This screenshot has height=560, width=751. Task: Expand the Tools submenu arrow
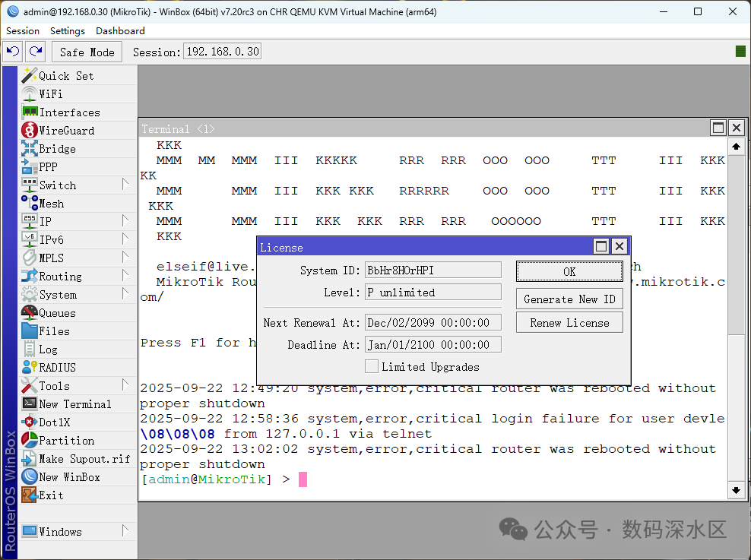point(125,384)
